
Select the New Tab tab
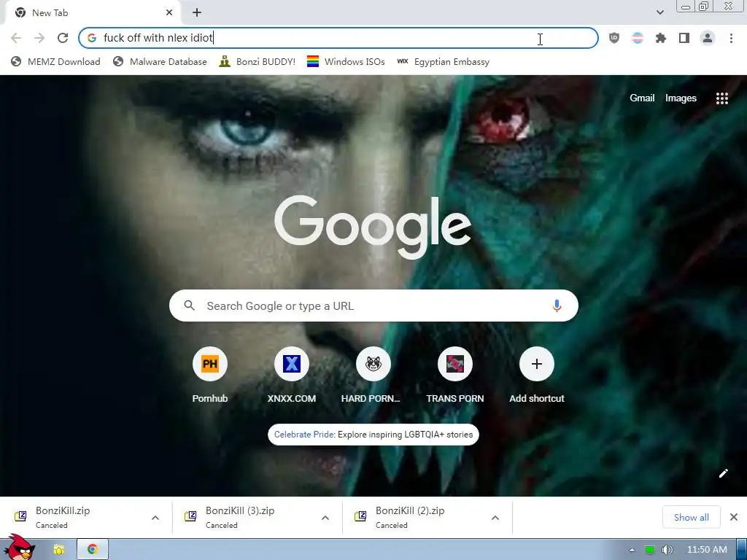point(93,13)
